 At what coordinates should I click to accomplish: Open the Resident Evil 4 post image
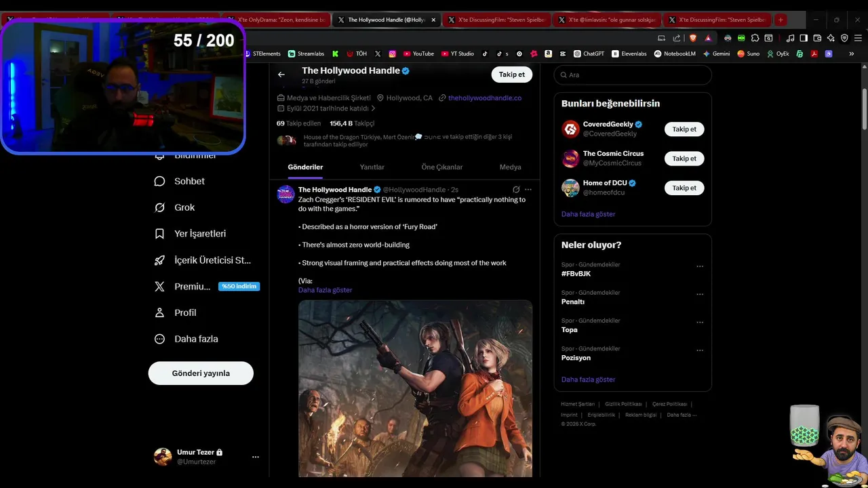[x=415, y=388]
